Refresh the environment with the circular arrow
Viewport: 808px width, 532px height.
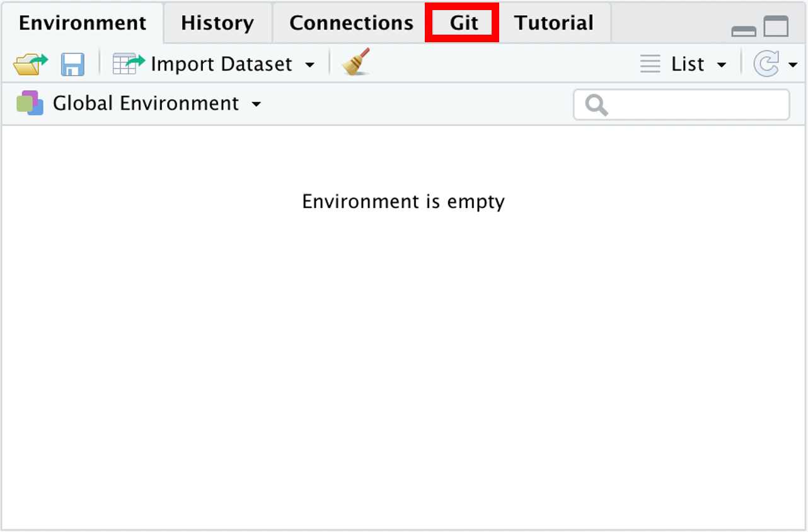[766, 64]
